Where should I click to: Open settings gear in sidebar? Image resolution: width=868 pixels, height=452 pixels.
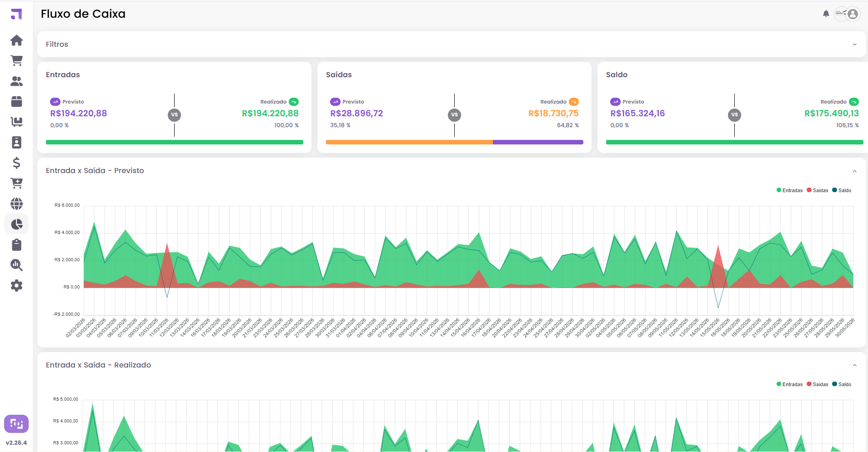click(16, 286)
